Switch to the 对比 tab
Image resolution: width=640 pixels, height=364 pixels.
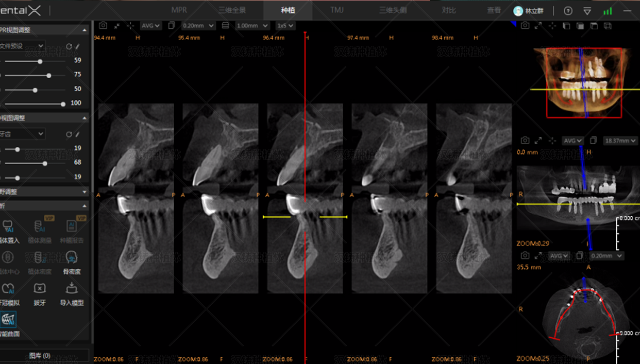click(x=449, y=10)
